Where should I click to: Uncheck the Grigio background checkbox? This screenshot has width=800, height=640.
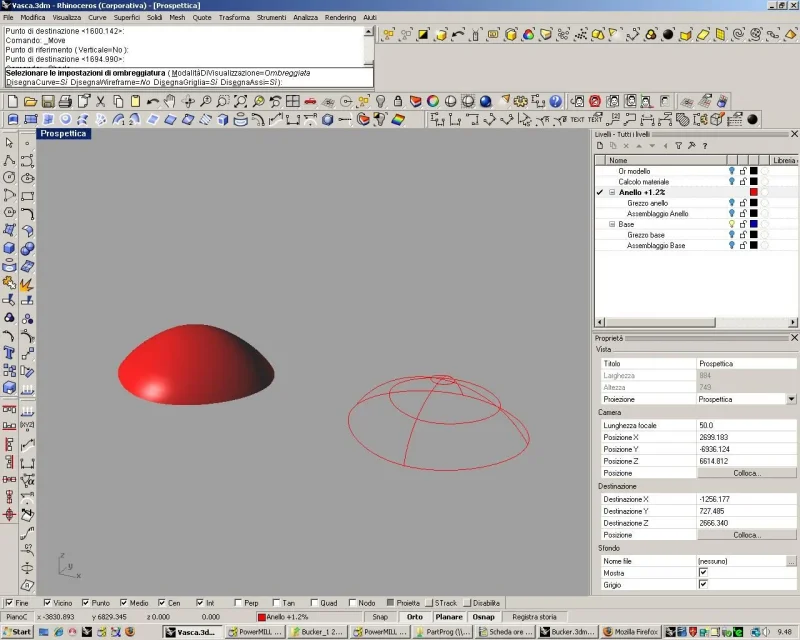pos(703,584)
